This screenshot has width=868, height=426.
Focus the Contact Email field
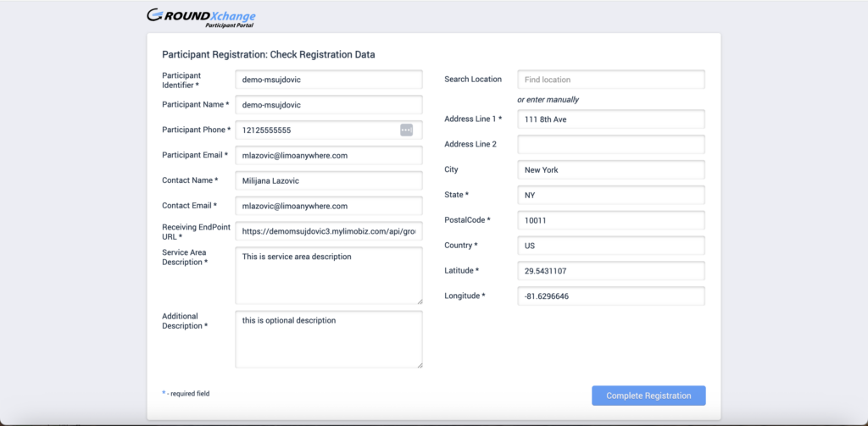pyautogui.click(x=328, y=206)
